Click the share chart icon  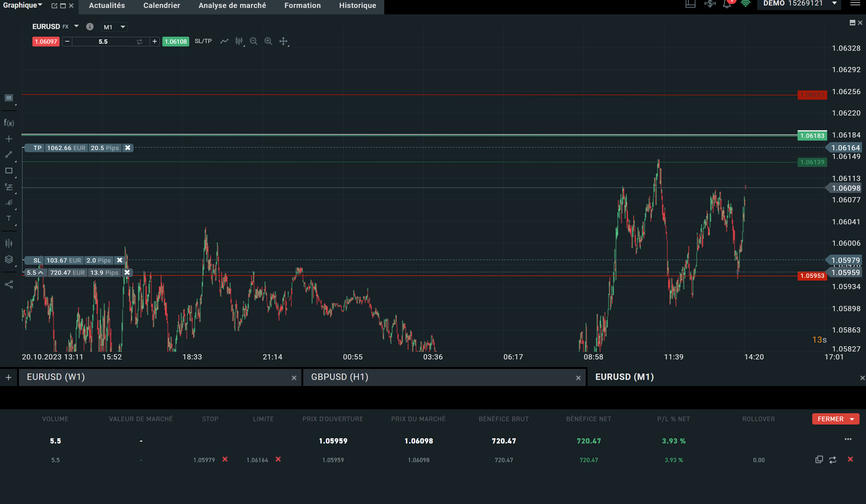click(9, 285)
